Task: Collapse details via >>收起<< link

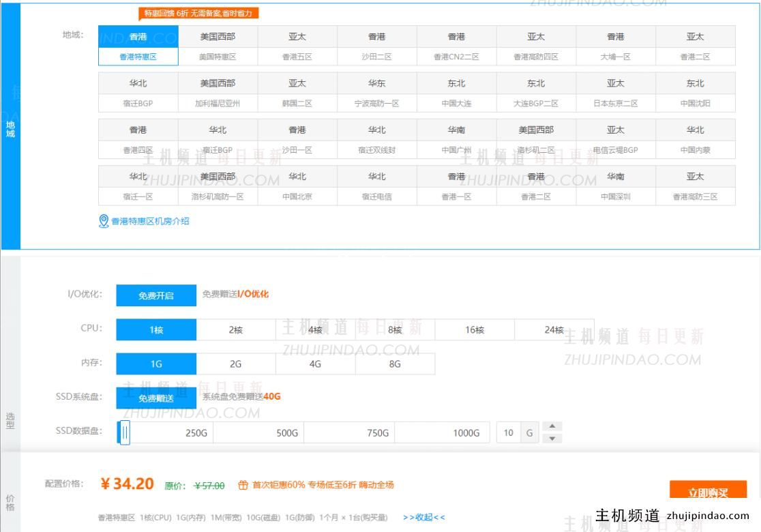Action: (423, 518)
